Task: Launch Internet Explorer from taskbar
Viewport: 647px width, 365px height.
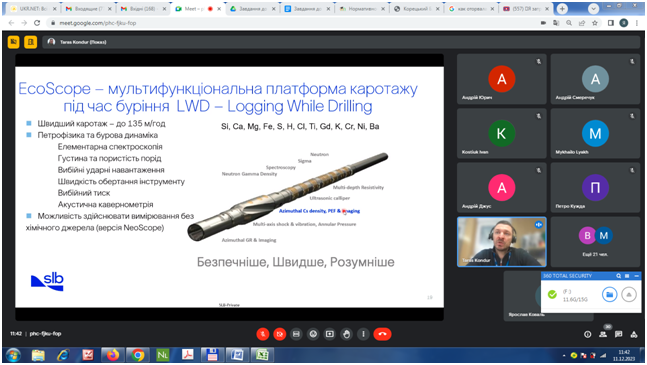Action: [x=63, y=355]
